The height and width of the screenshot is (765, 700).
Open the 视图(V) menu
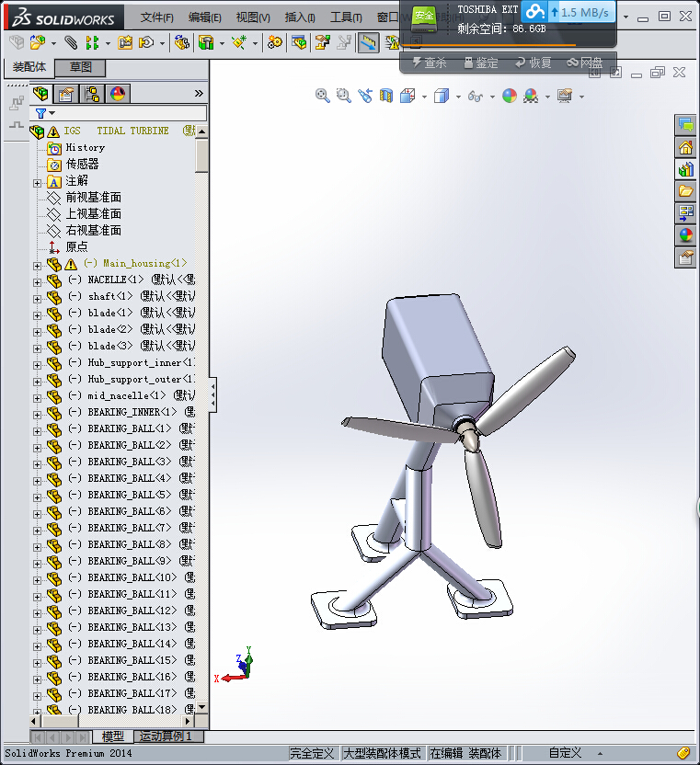point(253,17)
